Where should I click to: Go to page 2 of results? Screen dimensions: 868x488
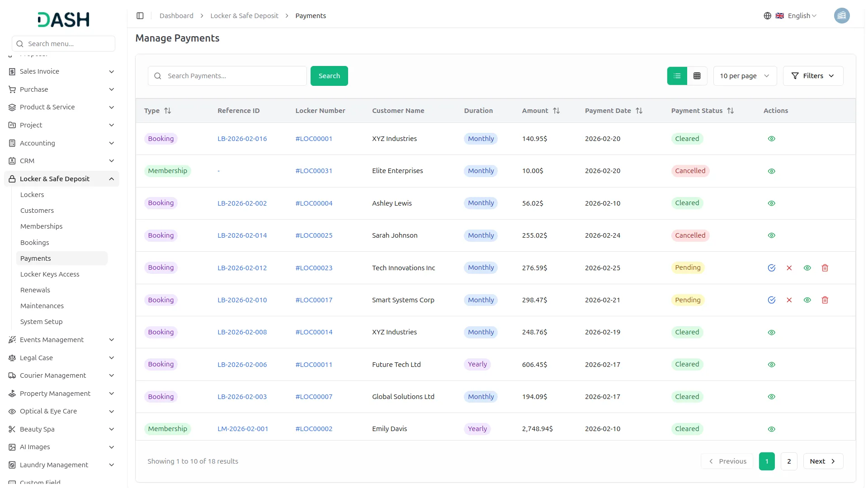click(x=789, y=461)
